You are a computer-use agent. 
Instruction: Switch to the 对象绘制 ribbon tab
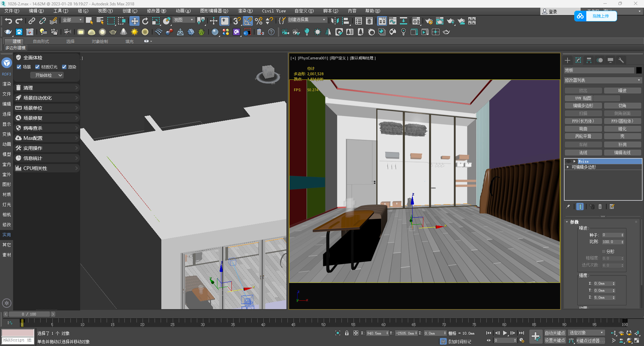(x=100, y=41)
